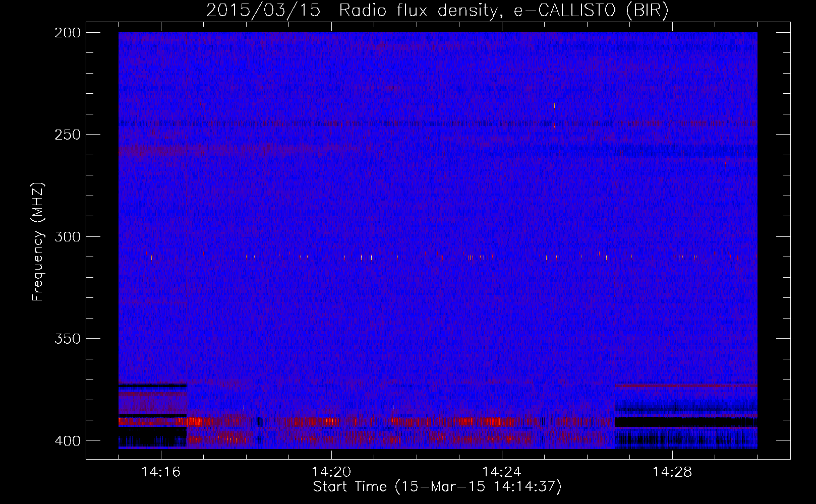Click the 'Start Time (15-Mar-15 14:14:37)' label
The height and width of the screenshot is (504, 816).
[x=437, y=487]
